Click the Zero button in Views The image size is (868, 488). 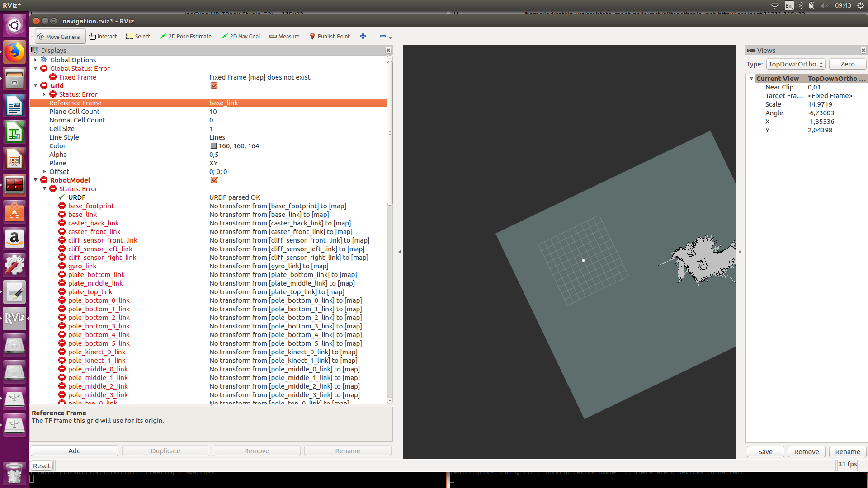pos(848,64)
